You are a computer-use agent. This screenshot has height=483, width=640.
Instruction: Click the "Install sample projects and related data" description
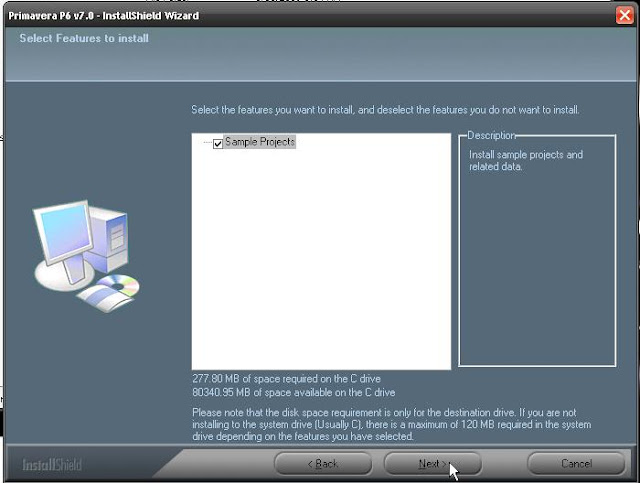pos(526,160)
